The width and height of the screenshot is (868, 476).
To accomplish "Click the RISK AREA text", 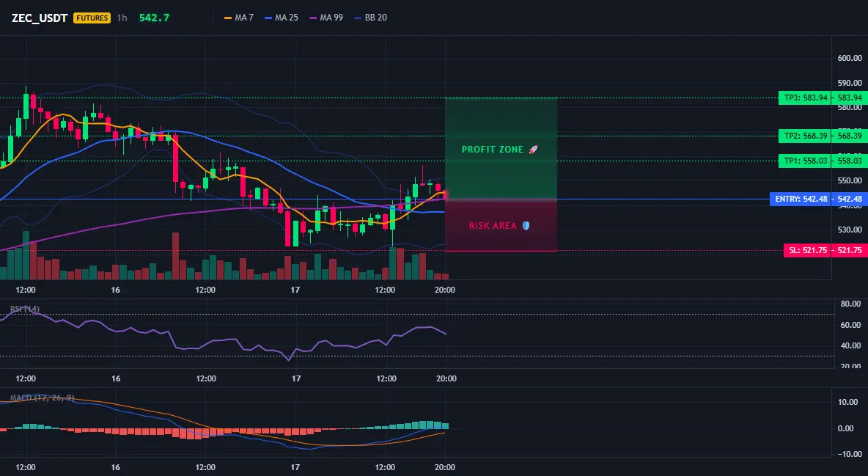I will click(x=493, y=226).
